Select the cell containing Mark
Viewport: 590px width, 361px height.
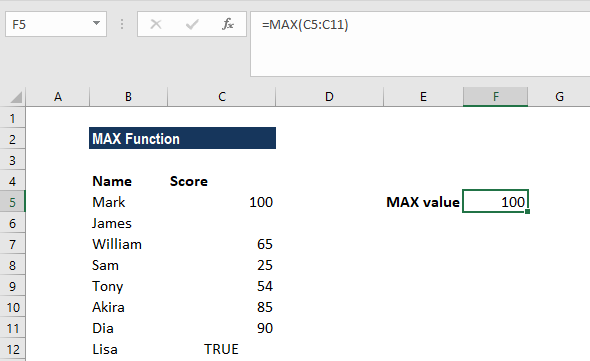(128, 202)
